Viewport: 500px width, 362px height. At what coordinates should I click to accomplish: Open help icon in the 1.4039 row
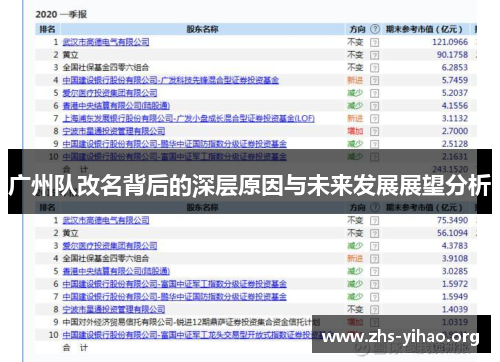tap(375, 309)
